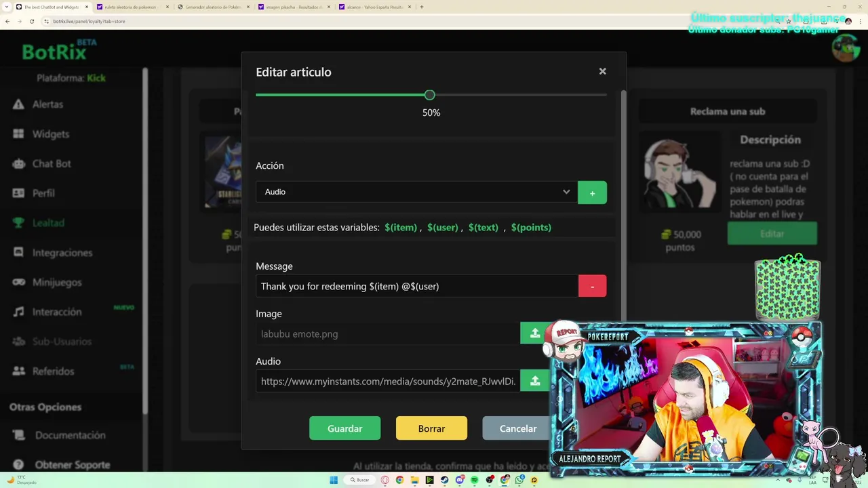Open Spotify from the taskbar
Image resolution: width=868 pixels, height=488 pixels.
(x=475, y=480)
